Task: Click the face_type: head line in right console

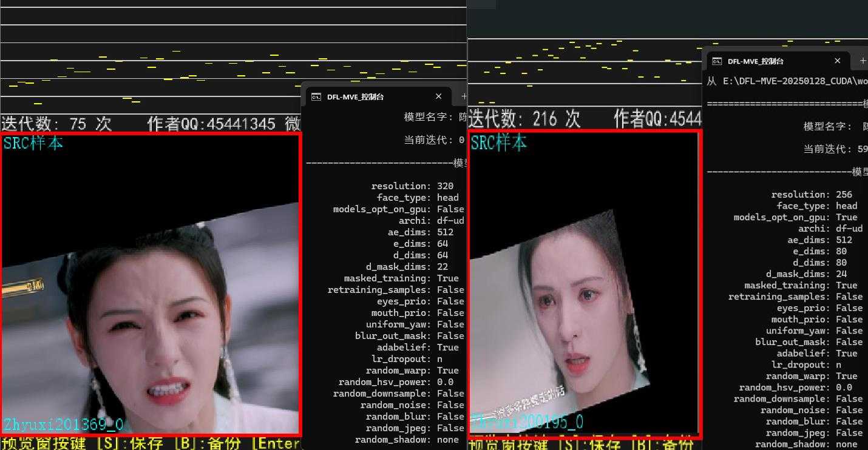Action: (x=818, y=206)
